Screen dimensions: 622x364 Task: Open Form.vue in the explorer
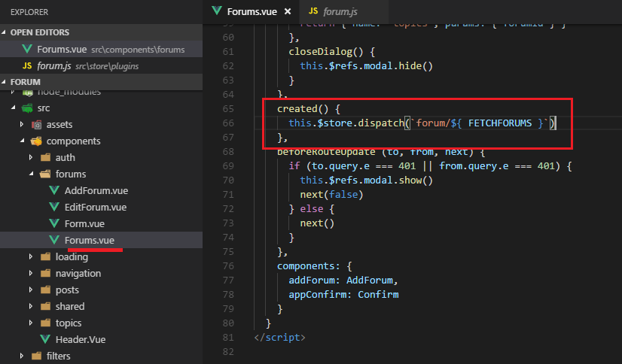tap(84, 224)
